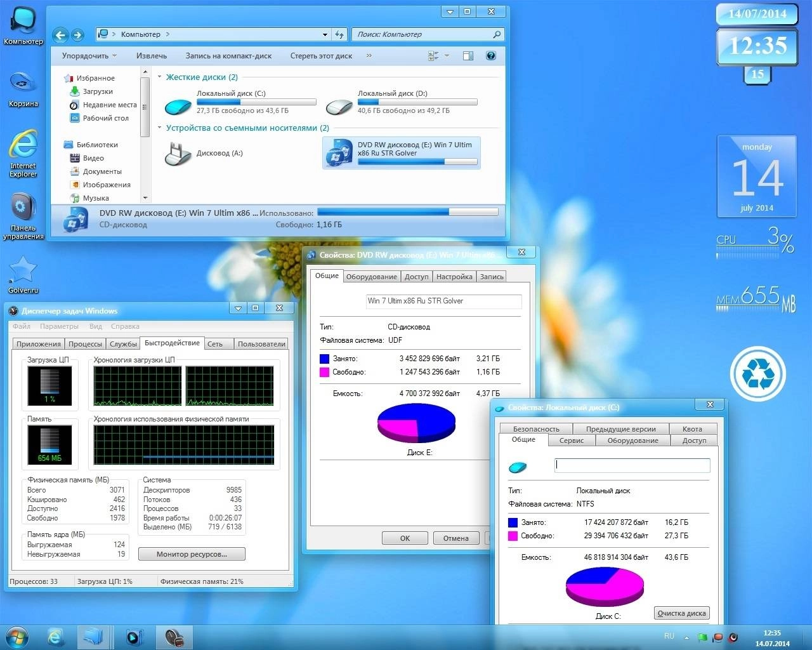812x650 pixels.
Task: Click the search magnifier icon in Explorer
Action: coord(497,34)
